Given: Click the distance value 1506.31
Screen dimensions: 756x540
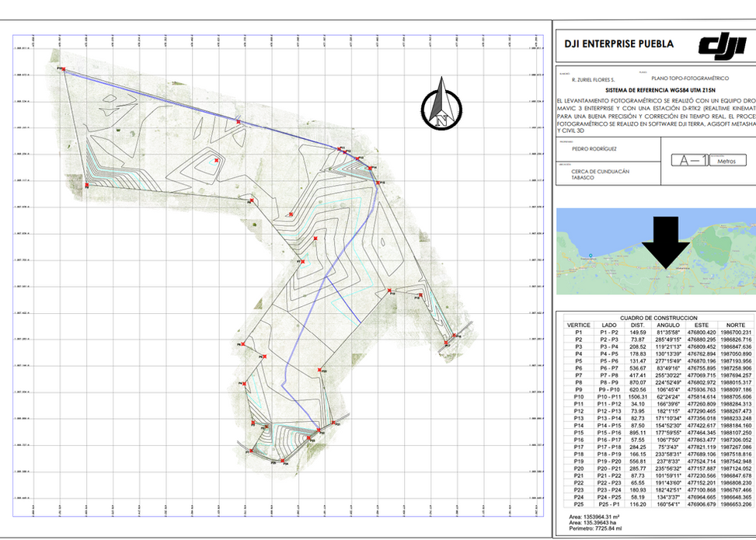Looking at the screenshot, I should (x=637, y=397).
